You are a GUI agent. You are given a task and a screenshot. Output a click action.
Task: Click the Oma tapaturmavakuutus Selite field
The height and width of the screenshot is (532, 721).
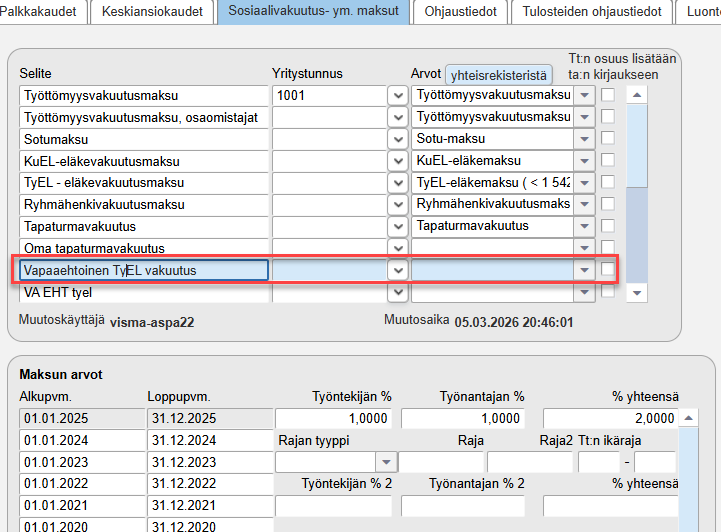click(x=143, y=248)
